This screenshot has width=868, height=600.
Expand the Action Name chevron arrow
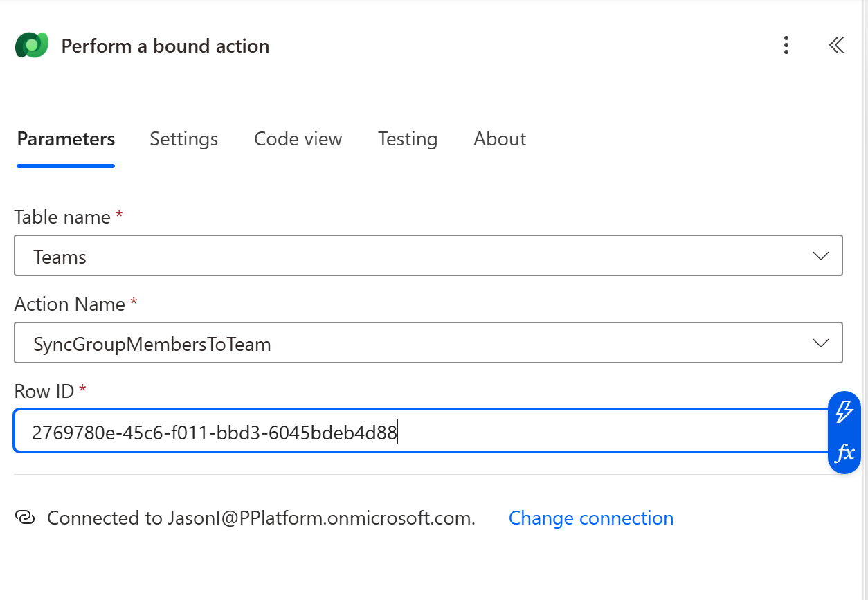(820, 343)
